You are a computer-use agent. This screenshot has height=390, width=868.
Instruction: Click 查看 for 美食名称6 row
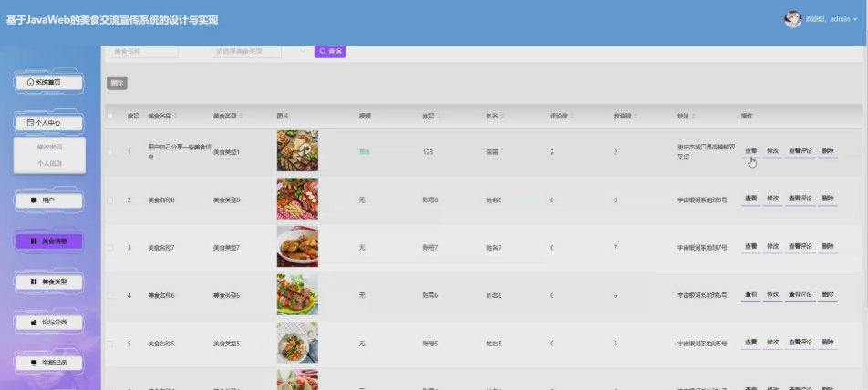tap(750, 295)
